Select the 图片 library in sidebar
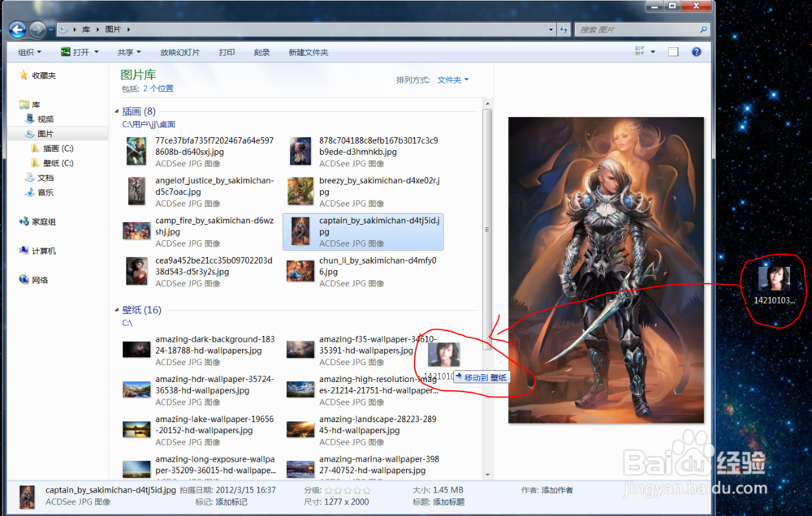Image resolution: width=812 pixels, height=516 pixels. coord(40,134)
